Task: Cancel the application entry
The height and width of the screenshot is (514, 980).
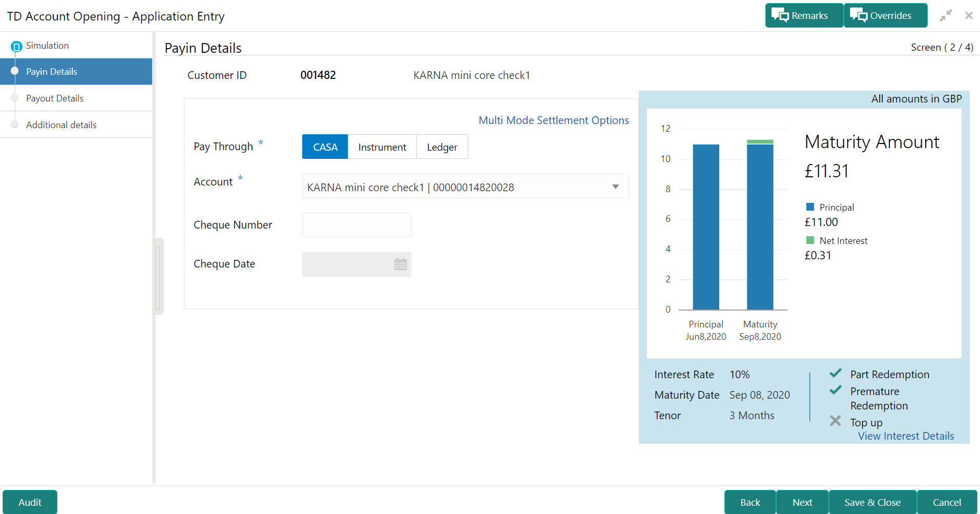Action: click(947, 502)
